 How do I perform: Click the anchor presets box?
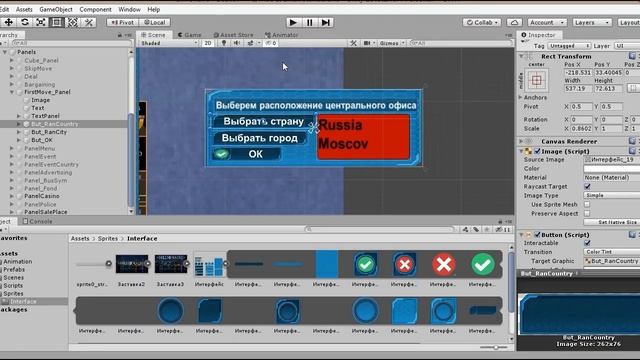[x=536, y=80]
